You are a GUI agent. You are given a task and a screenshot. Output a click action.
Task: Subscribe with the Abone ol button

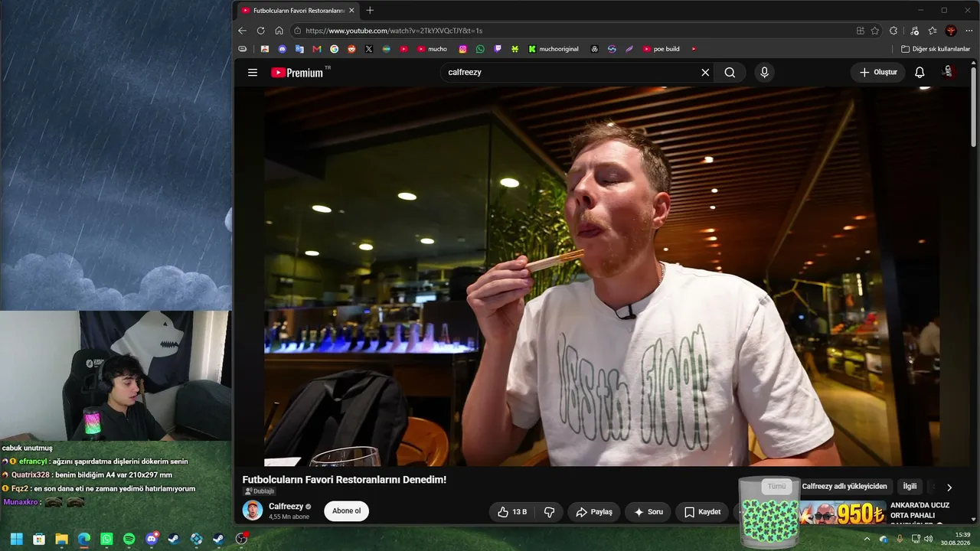pyautogui.click(x=346, y=511)
